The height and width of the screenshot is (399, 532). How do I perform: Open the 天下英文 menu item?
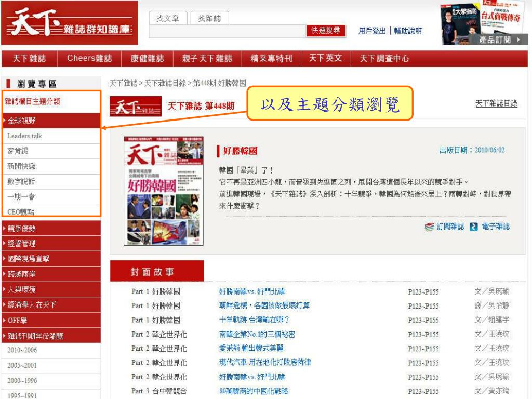325,58
